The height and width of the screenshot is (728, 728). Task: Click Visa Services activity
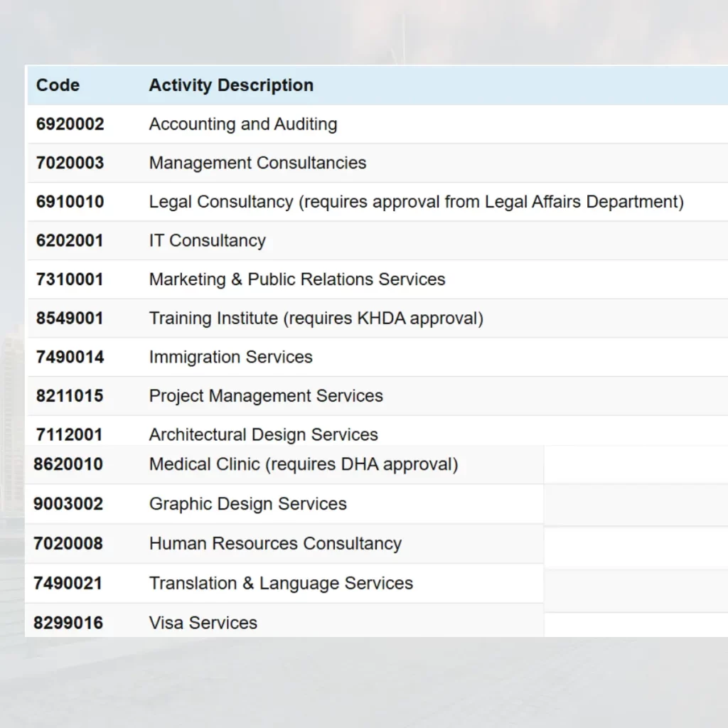(x=203, y=623)
